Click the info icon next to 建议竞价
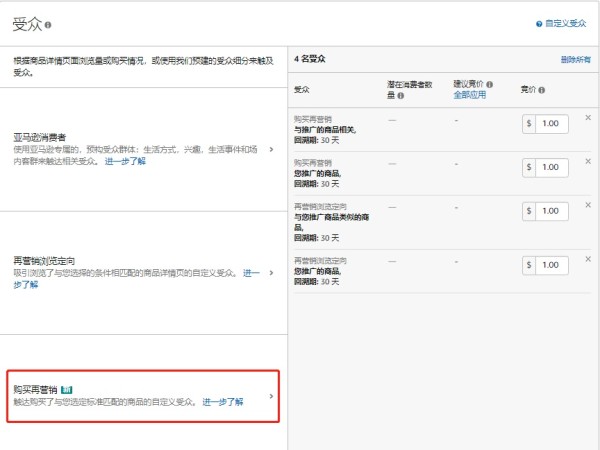This screenshot has width=600, height=450. click(489, 85)
